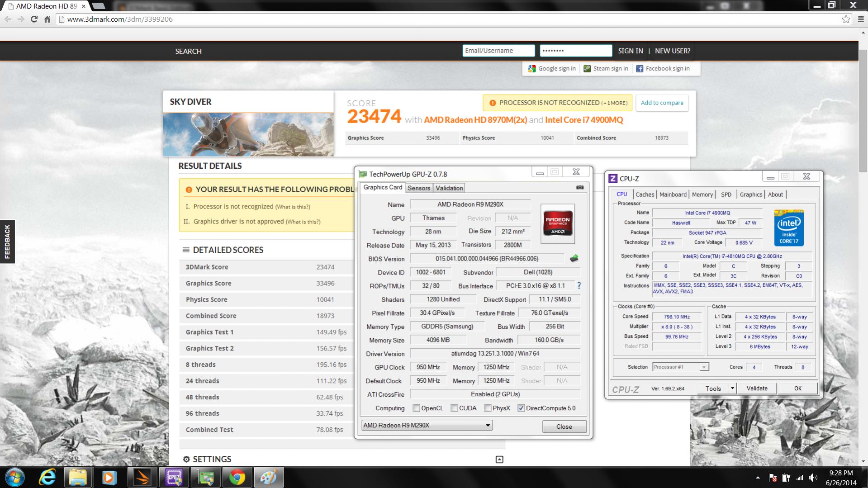The image size is (868, 488).
Task: Expand the CPU-Z Tools dropdown arrow
Action: (x=733, y=388)
